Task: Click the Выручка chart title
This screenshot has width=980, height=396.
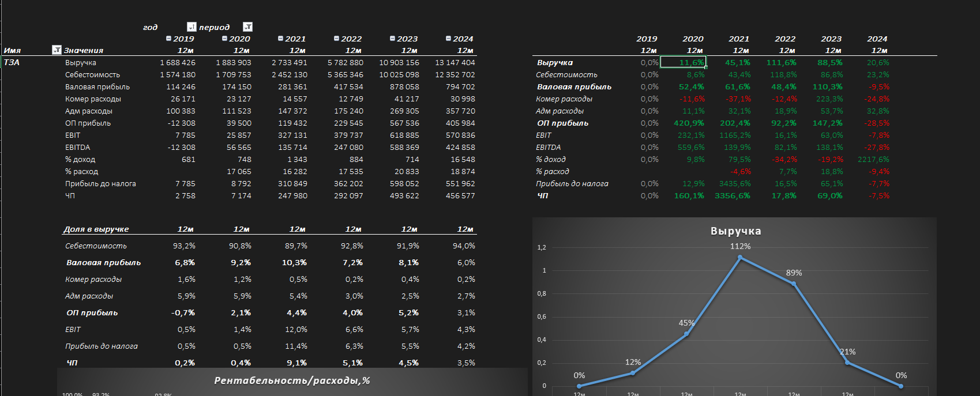Action: click(735, 231)
